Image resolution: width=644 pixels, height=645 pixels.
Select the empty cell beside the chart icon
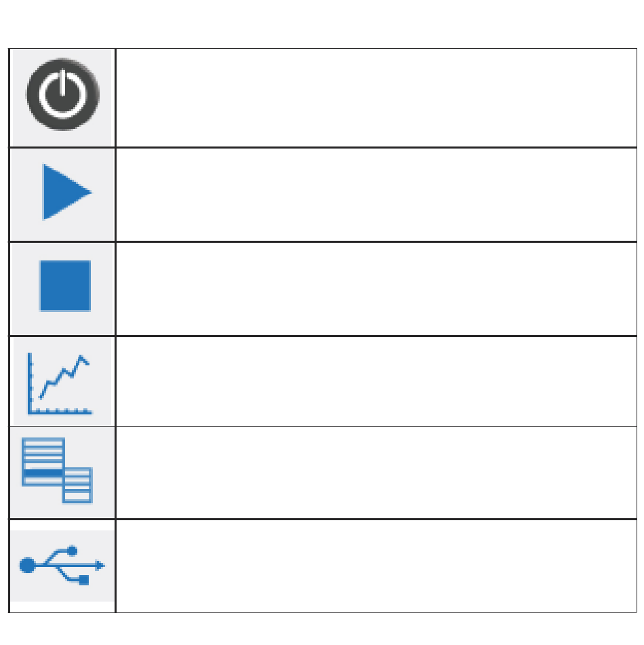pyautogui.click(x=376, y=381)
